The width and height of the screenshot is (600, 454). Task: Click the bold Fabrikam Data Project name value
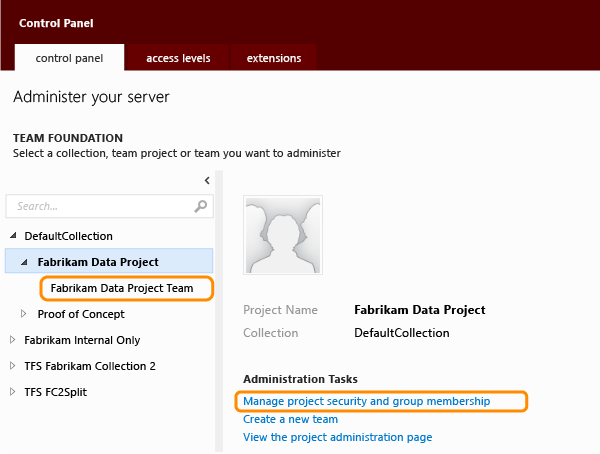pos(420,310)
